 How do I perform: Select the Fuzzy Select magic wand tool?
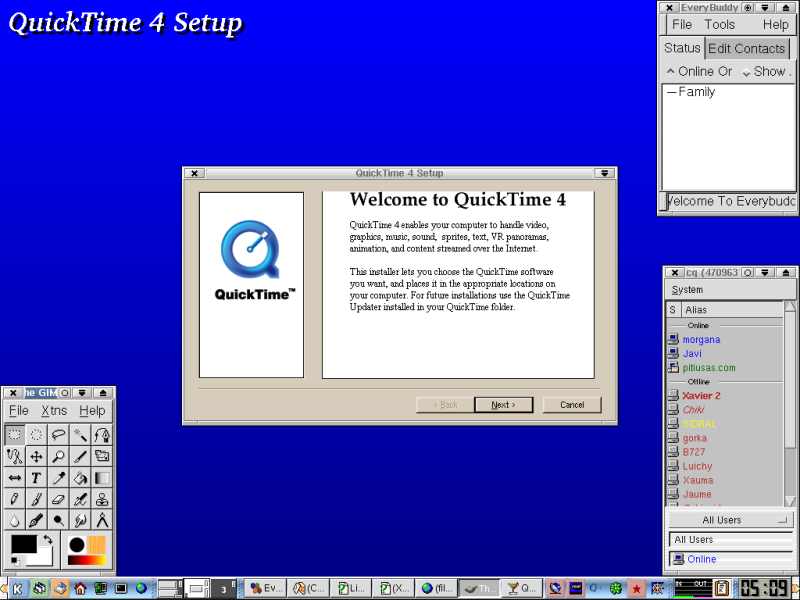80,435
